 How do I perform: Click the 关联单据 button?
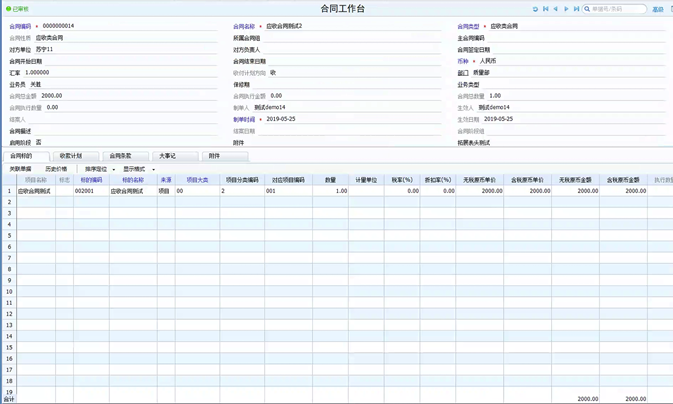click(x=20, y=169)
